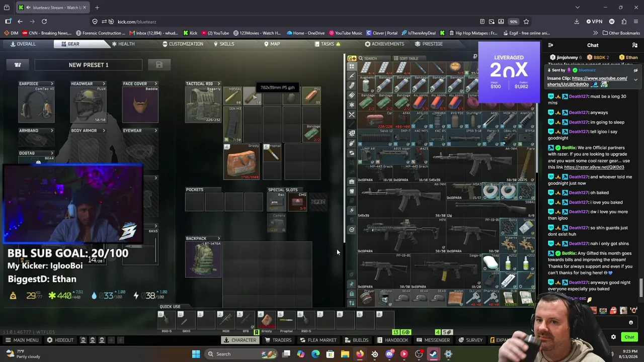Screen dimensions: 644x362
Task: Click the Grizzly quick use slot 4
Action: 266,320
